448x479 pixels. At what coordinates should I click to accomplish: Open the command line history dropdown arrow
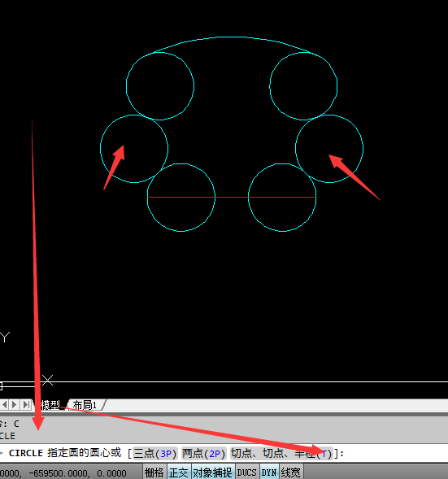point(2,453)
